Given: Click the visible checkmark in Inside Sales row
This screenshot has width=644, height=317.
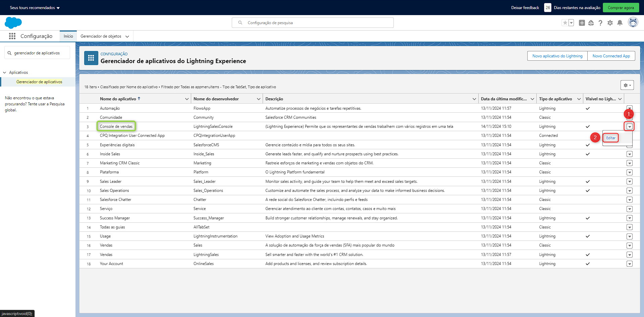Looking at the screenshot, I should [588, 154].
